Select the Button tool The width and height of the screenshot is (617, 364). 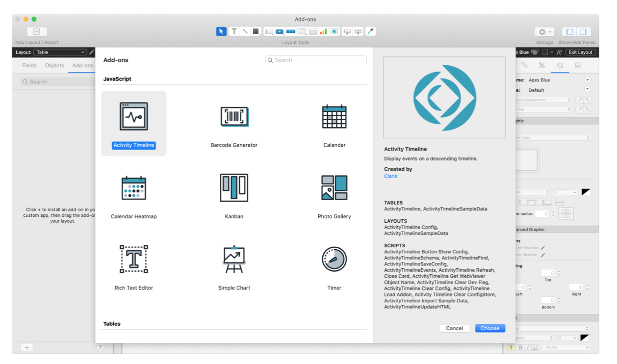coord(280,31)
